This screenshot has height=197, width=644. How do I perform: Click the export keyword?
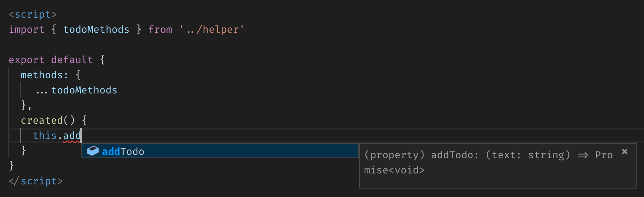[x=27, y=60]
